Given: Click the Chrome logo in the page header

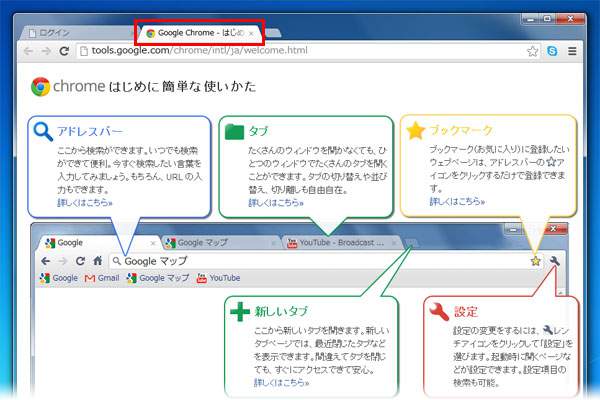Looking at the screenshot, I should [41, 87].
